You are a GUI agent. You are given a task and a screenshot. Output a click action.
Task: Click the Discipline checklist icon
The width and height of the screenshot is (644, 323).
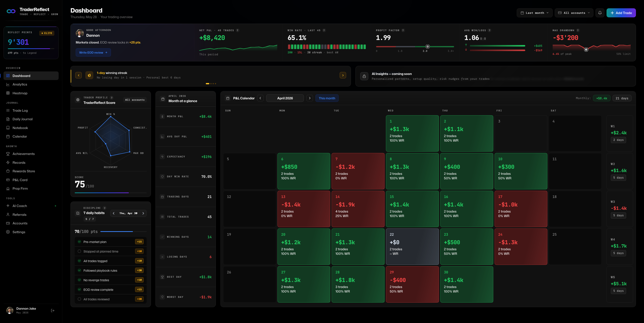point(78,213)
